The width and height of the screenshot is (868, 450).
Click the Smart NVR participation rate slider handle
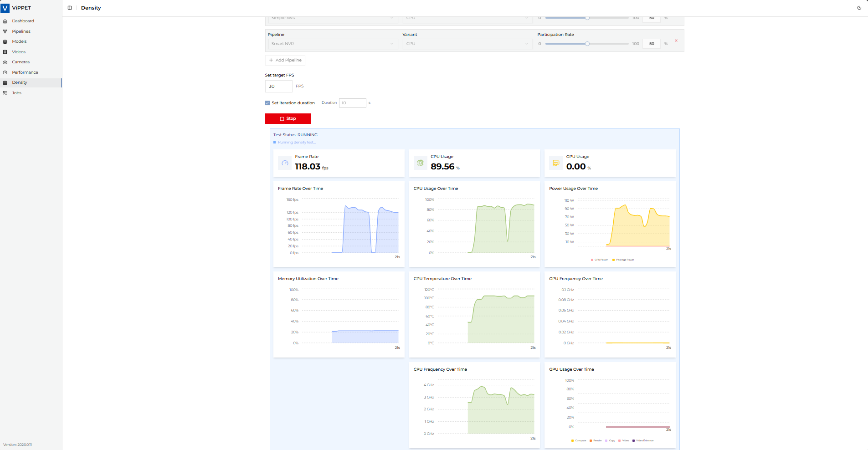tap(587, 44)
